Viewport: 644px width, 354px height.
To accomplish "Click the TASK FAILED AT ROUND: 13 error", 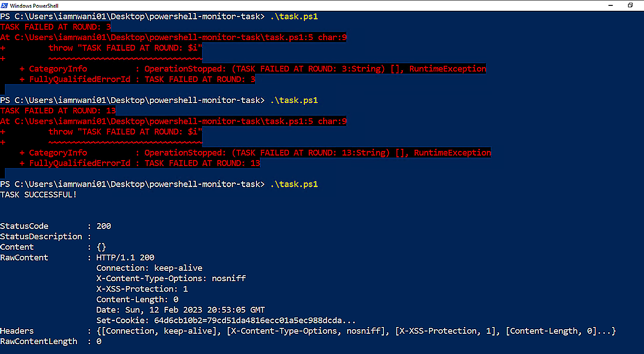I will click(58, 111).
